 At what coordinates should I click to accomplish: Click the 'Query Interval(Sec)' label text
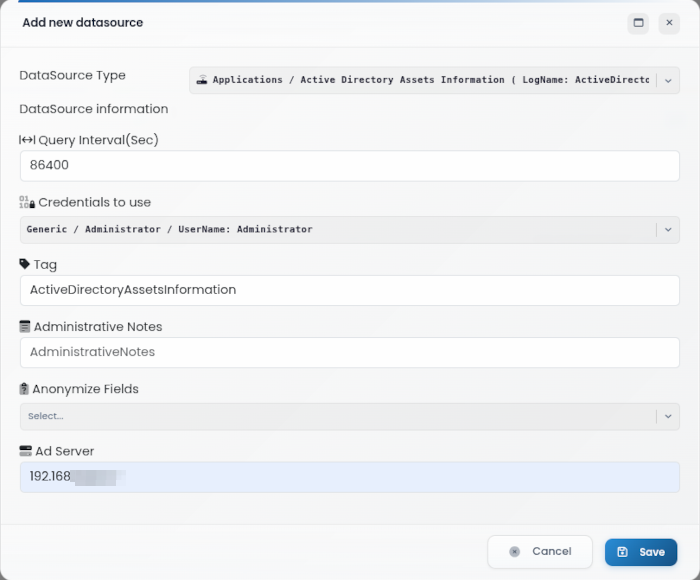(98, 140)
